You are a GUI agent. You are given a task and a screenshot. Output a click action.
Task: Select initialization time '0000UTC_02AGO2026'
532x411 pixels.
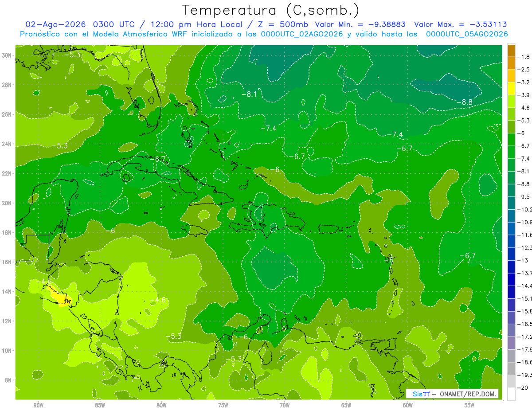point(302,34)
